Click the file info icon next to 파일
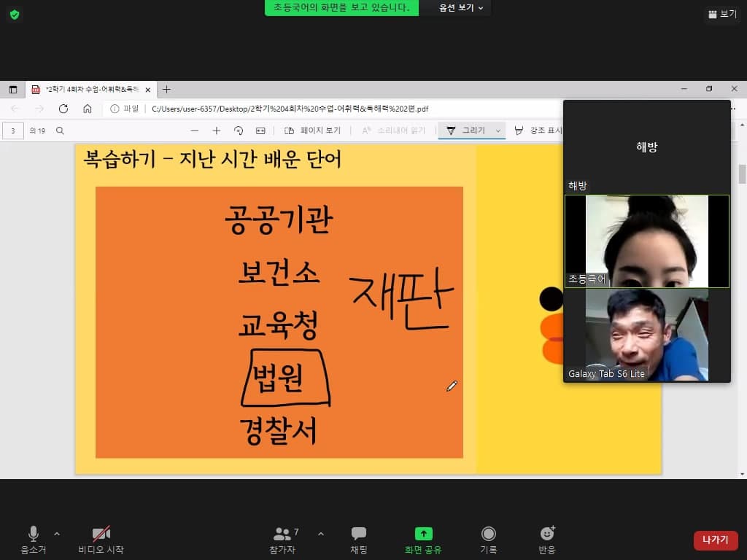This screenshot has height=560, width=747. [115, 109]
